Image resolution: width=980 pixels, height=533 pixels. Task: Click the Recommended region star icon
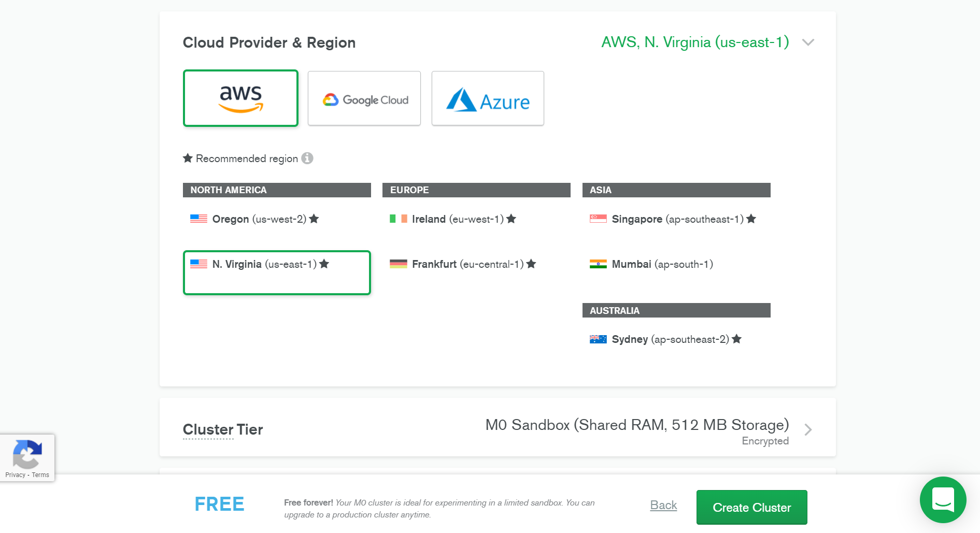click(x=188, y=158)
